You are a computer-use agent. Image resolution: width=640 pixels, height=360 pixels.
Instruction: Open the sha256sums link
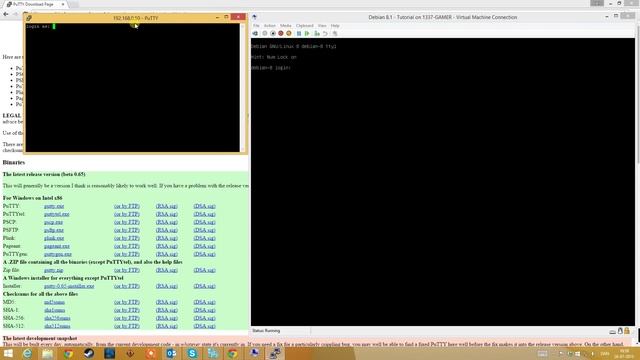(57, 318)
